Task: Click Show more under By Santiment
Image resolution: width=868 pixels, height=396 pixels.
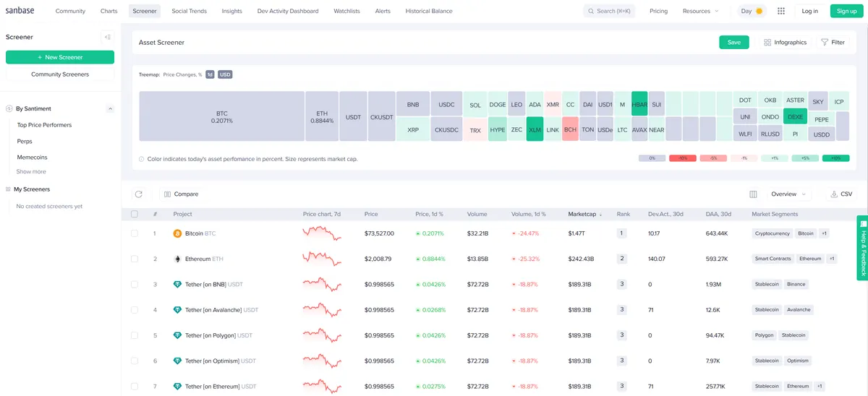Action: (x=31, y=171)
